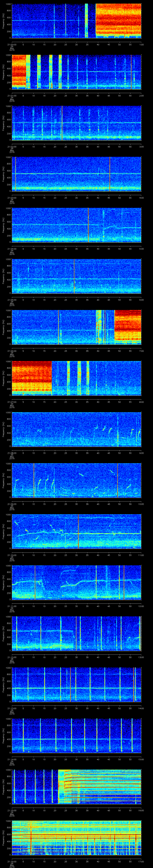Image resolution: width=153 pixels, height=868 pixels.
Task: Click the 21:07:00 time axis label
Action: [x=12, y=402]
